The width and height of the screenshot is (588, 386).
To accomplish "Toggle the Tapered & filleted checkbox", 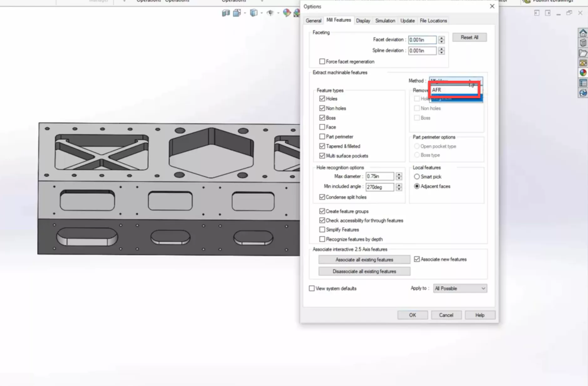I will tap(322, 146).
